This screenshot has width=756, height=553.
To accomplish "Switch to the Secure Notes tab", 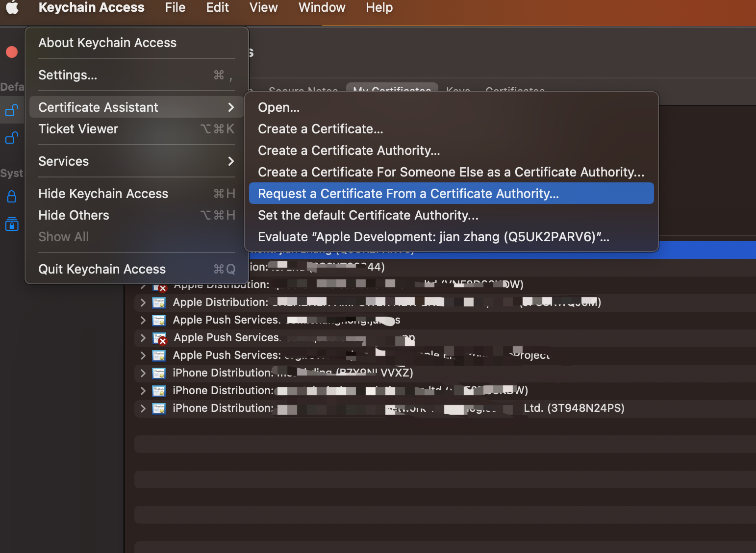I will [303, 89].
